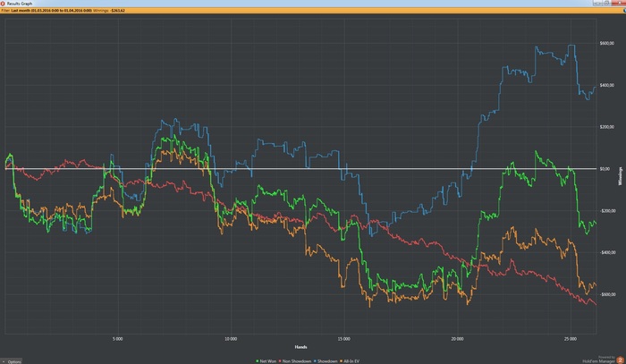This screenshot has height=364, width=626.
Task: Click the -$400,00 axis label
Action: click(x=607, y=252)
